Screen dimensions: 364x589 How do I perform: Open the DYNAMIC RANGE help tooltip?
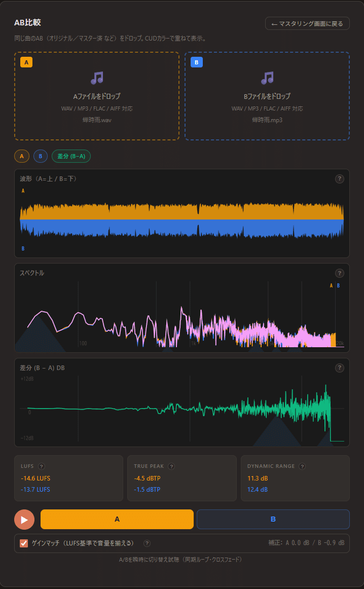point(302,466)
